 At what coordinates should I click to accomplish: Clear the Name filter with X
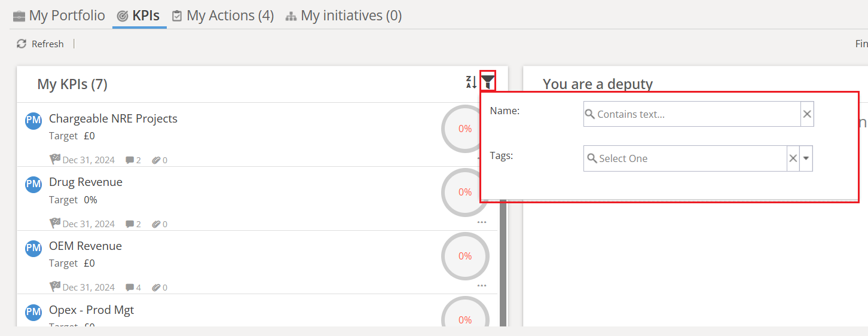tap(807, 114)
